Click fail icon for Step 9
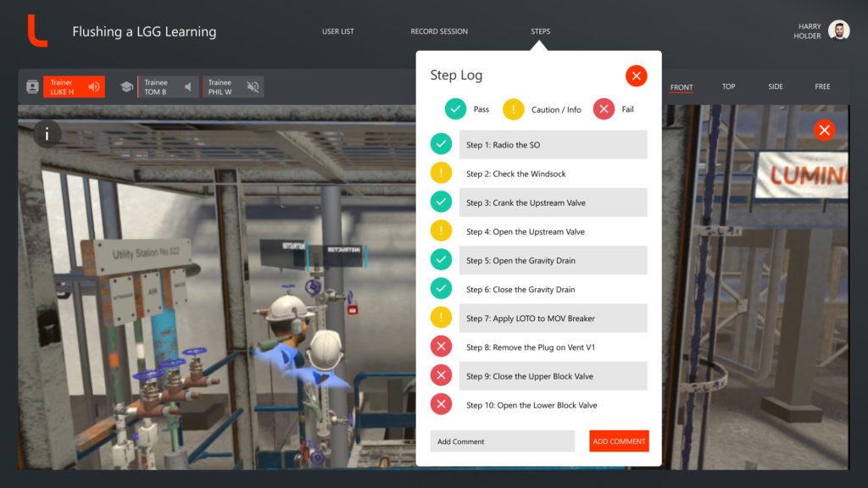 click(441, 375)
